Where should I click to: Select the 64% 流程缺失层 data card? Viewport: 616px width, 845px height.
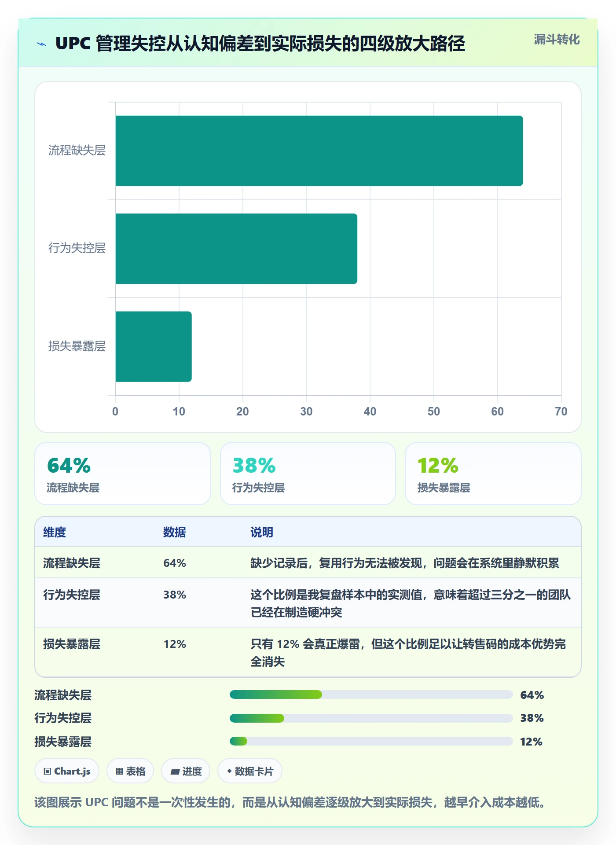coord(123,474)
